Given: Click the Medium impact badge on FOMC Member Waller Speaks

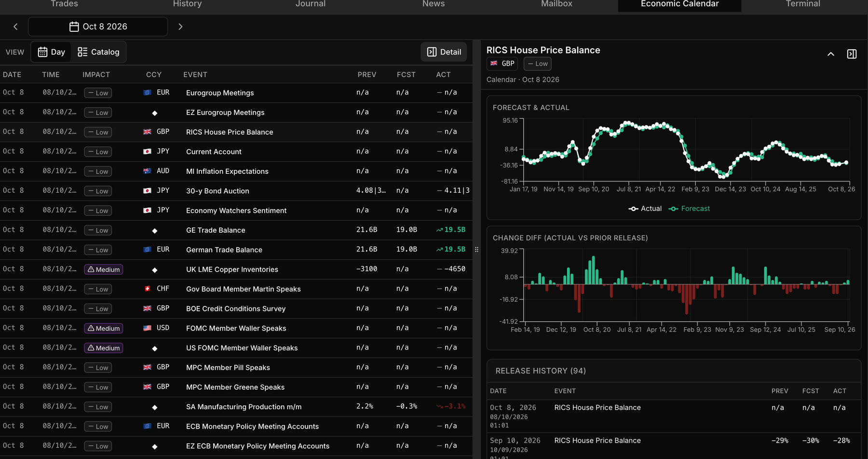Looking at the screenshot, I should (104, 328).
